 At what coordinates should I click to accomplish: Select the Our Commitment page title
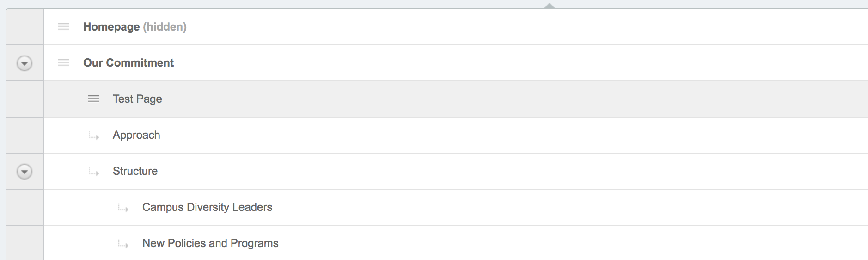click(128, 63)
